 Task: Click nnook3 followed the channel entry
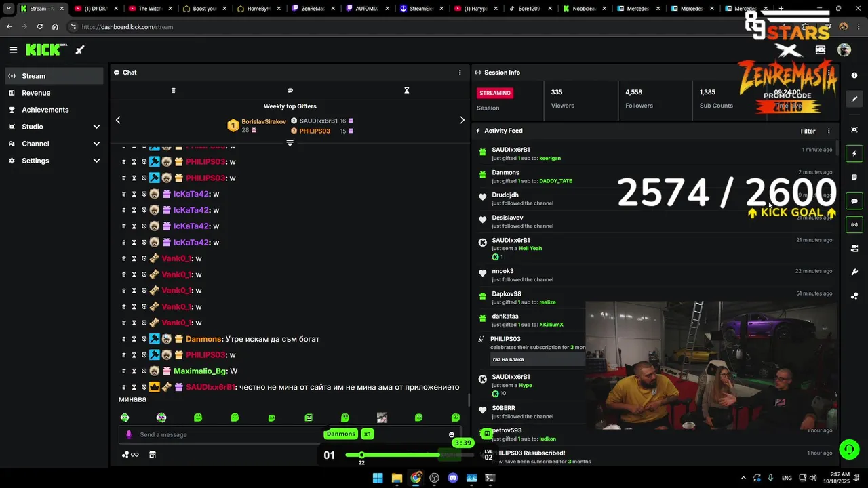point(654,275)
